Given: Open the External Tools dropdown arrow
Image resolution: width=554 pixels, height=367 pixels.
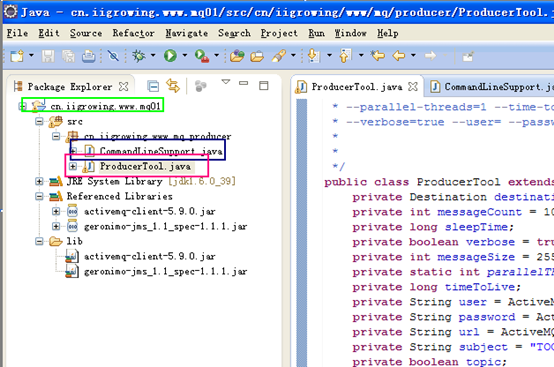Looking at the screenshot, I should pyautogui.click(x=216, y=55).
